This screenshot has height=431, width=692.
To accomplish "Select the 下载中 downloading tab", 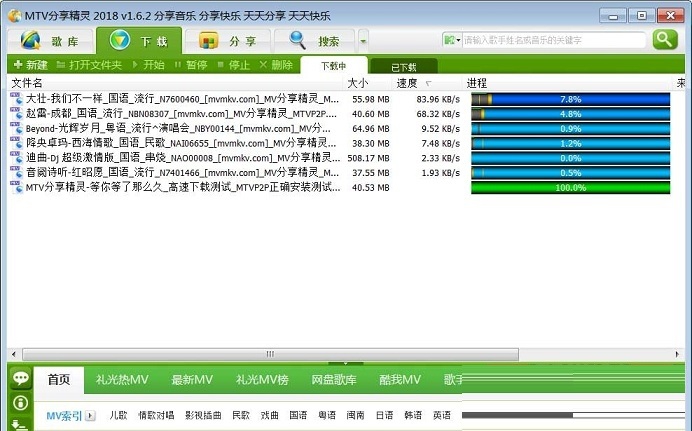I will pyautogui.click(x=334, y=66).
